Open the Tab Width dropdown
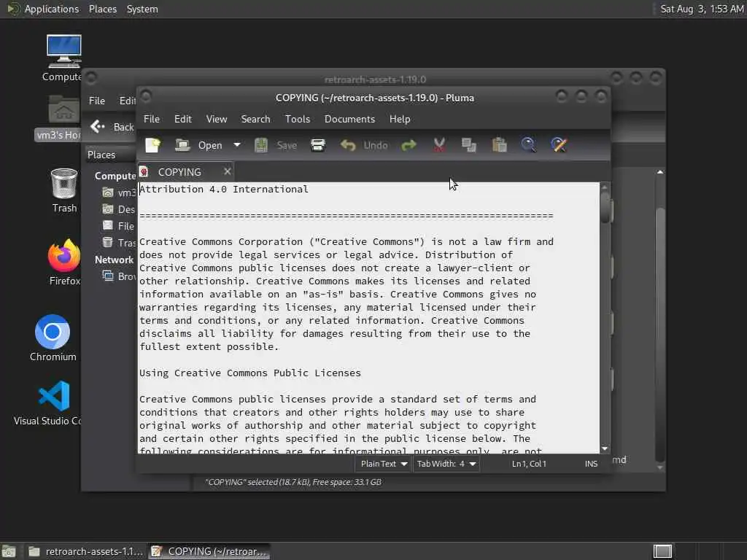Image resolution: width=747 pixels, height=560 pixels. [x=446, y=464]
